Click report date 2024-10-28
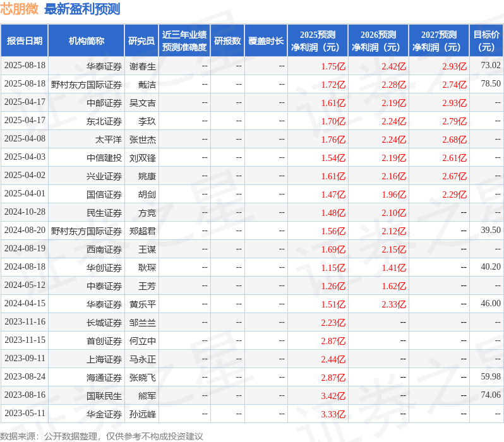Viewport: 504px width, 442px height. [x=25, y=212]
